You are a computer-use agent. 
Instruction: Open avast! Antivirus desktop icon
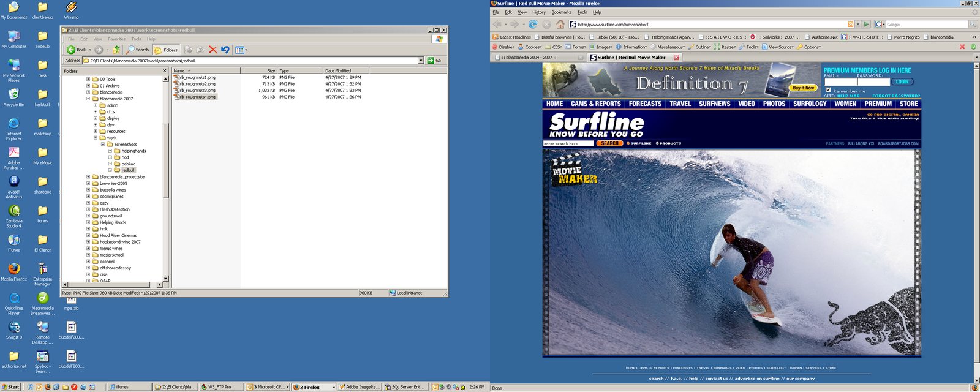pyautogui.click(x=13, y=187)
